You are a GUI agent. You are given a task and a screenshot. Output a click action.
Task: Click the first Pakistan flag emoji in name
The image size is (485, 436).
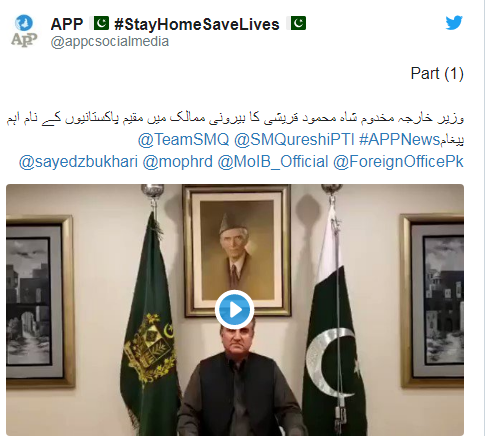101,23
